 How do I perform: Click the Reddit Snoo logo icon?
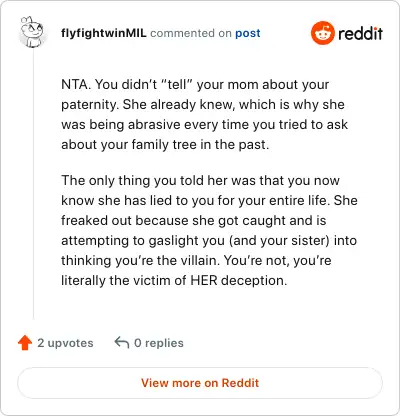323,33
